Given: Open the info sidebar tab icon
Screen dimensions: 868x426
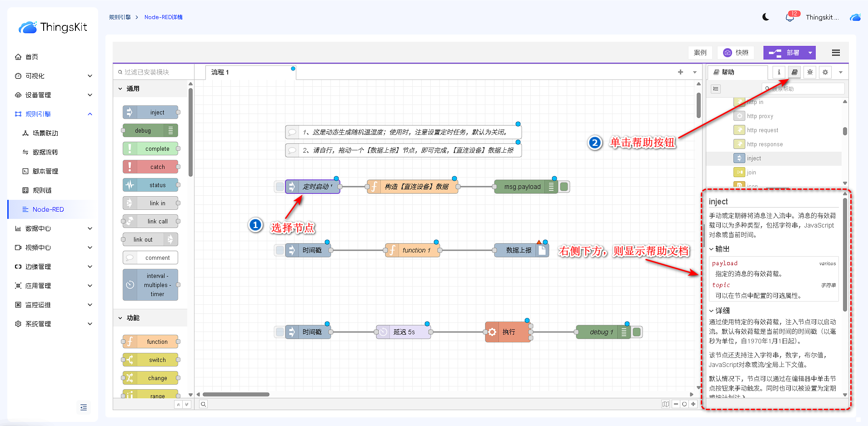Looking at the screenshot, I should pyautogui.click(x=779, y=72).
